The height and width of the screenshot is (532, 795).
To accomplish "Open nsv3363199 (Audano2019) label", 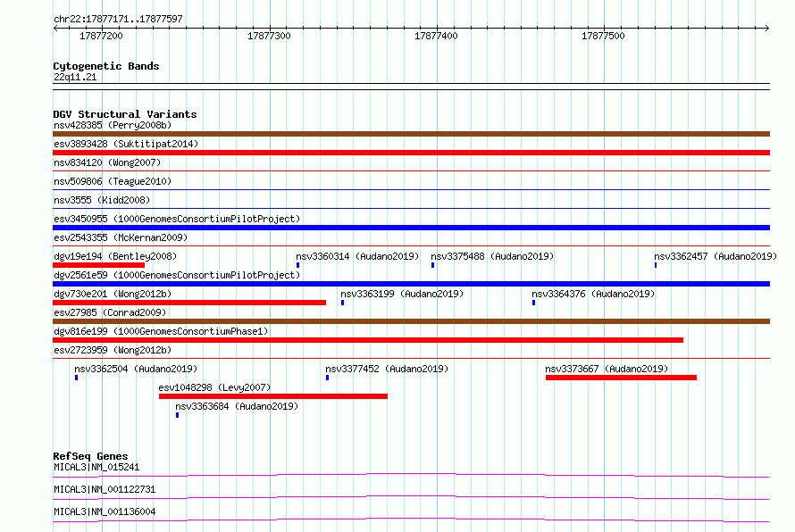I will pyautogui.click(x=402, y=294).
